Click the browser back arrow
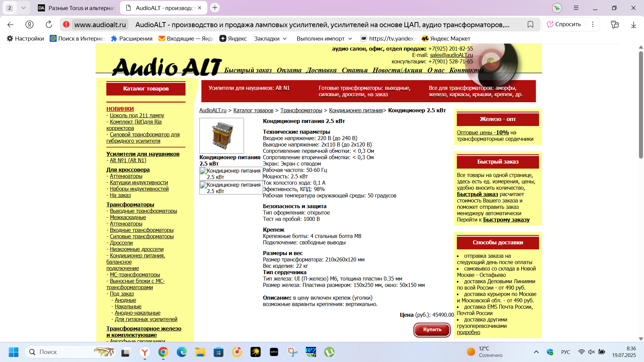 10,24
